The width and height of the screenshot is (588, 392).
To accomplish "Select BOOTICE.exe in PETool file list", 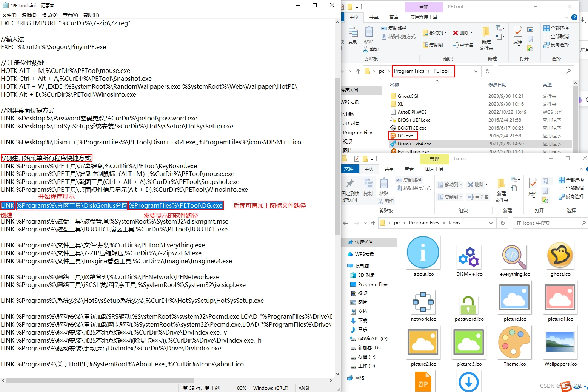I will 412,128.
